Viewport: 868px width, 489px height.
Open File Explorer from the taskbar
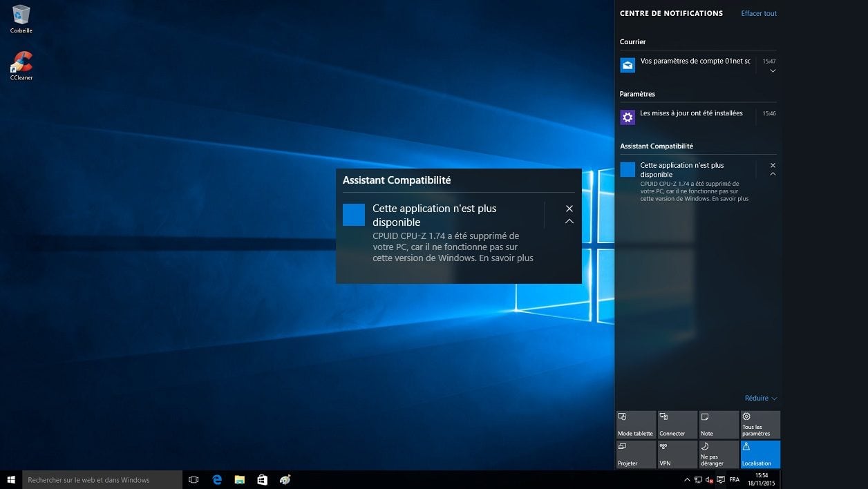[x=240, y=479]
